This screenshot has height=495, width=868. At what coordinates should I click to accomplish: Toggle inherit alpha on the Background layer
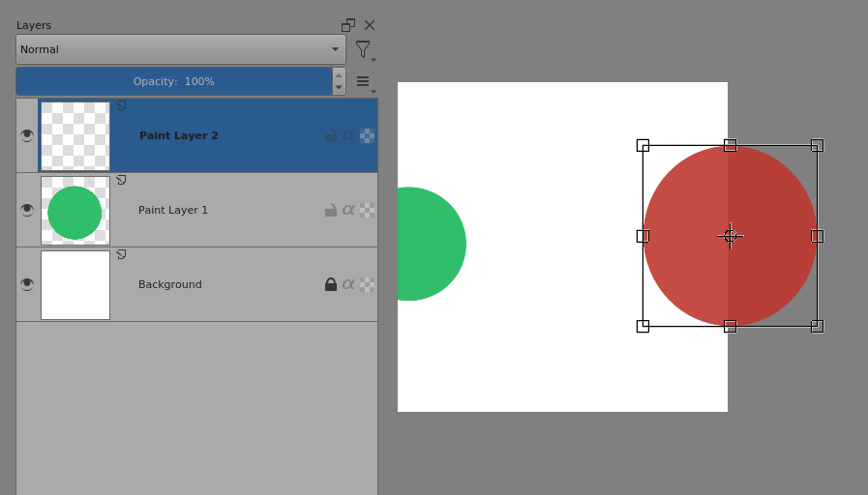pos(348,284)
